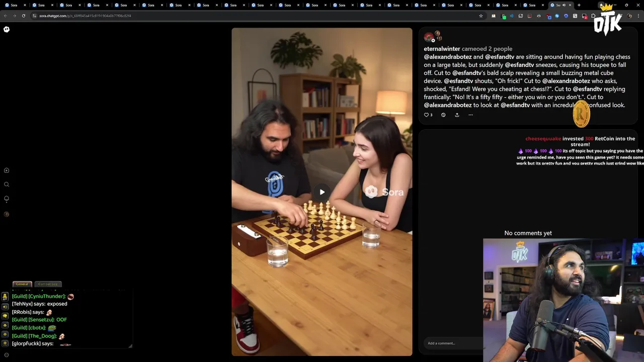644x362 pixels.
Task: Click chat up-arrow button beside Sensetzu line
Action: tap(6, 325)
